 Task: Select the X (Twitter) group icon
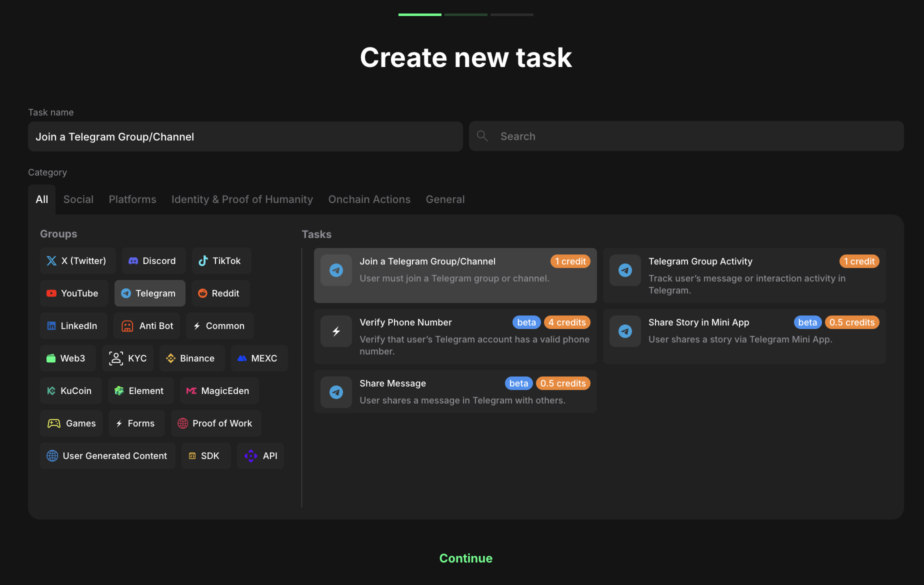(x=51, y=261)
